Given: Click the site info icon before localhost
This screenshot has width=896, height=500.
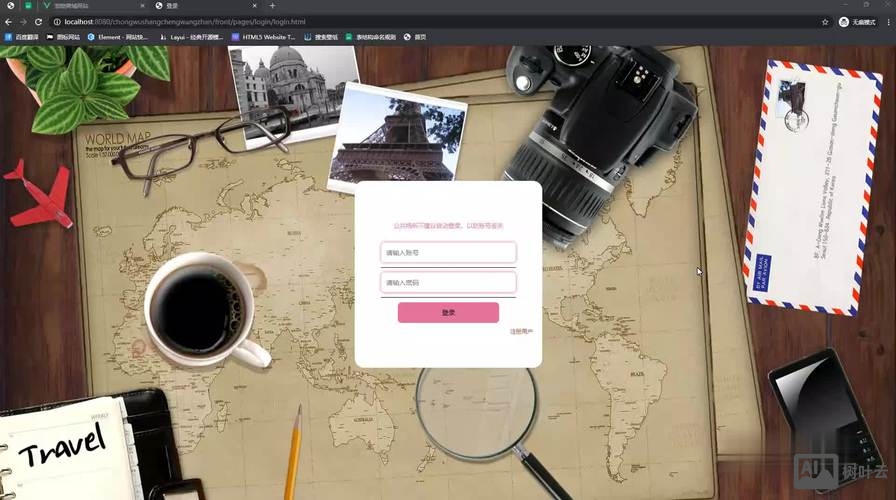Looking at the screenshot, I should 57,21.
